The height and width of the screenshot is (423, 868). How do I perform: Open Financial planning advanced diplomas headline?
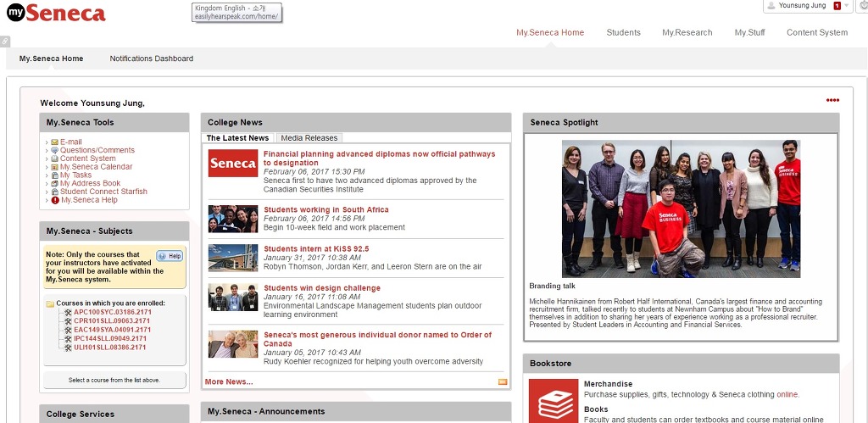[379, 159]
